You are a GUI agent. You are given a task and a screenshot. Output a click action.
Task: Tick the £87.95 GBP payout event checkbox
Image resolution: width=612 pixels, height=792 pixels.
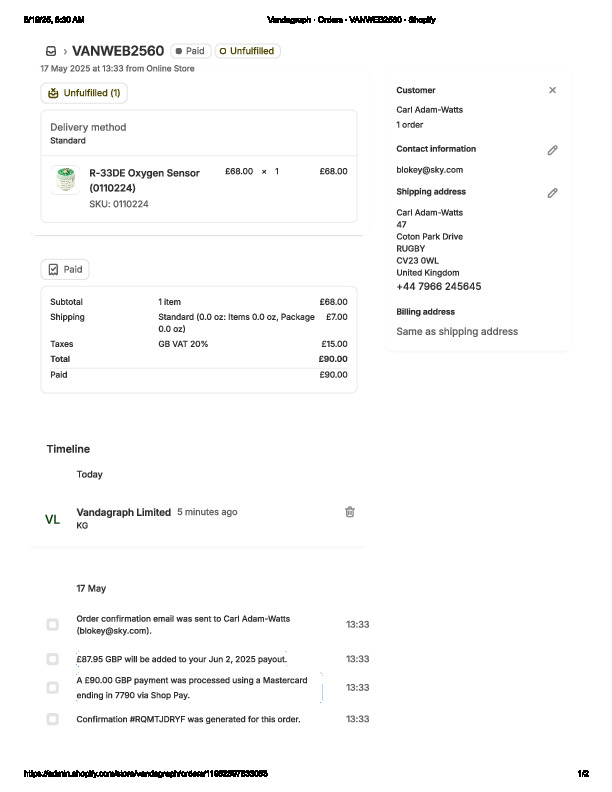[x=53, y=659]
